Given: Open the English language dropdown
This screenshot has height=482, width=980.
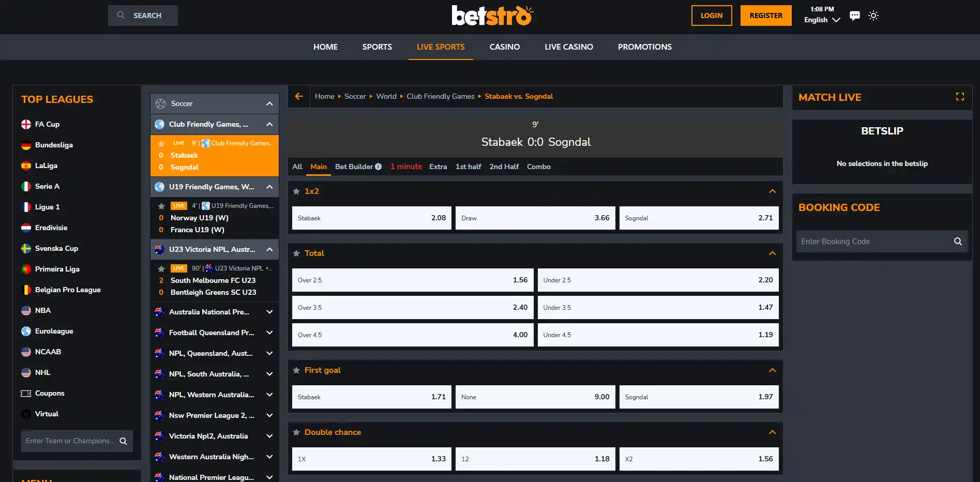Looking at the screenshot, I should (822, 20).
